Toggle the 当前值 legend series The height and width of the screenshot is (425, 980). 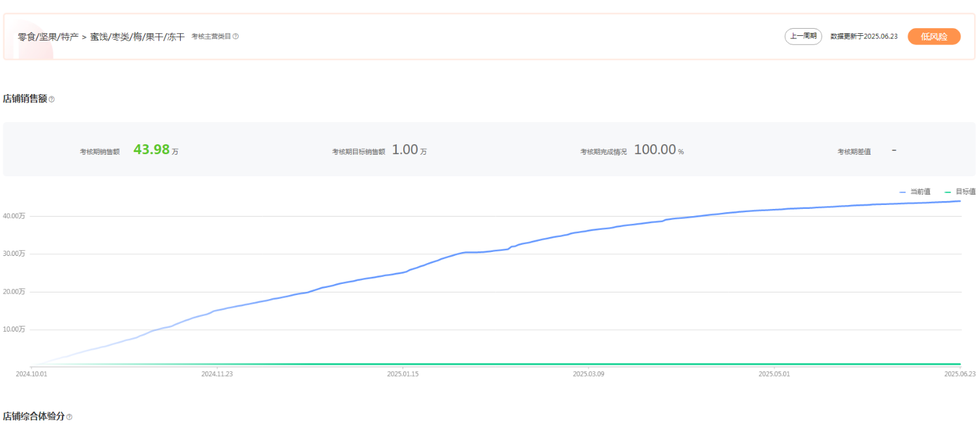point(915,191)
